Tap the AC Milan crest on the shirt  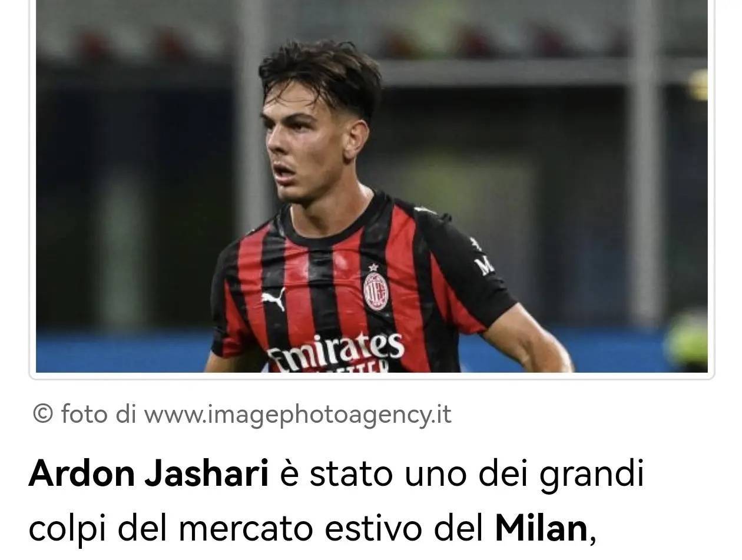(x=375, y=287)
